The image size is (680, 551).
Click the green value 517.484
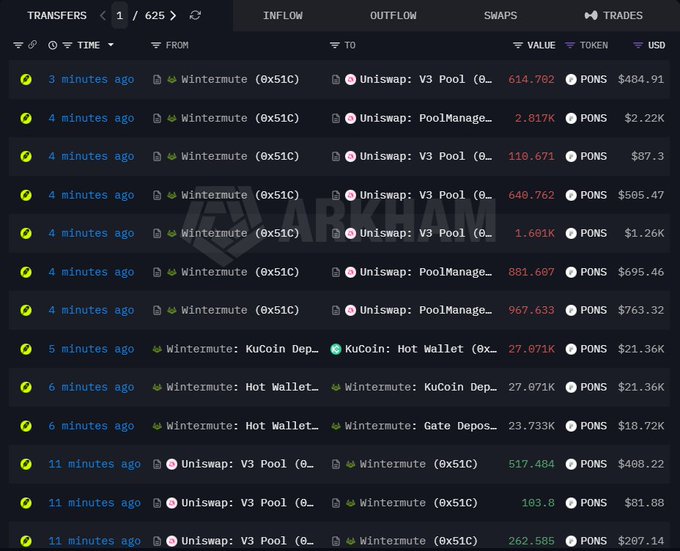click(x=531, y=464)
